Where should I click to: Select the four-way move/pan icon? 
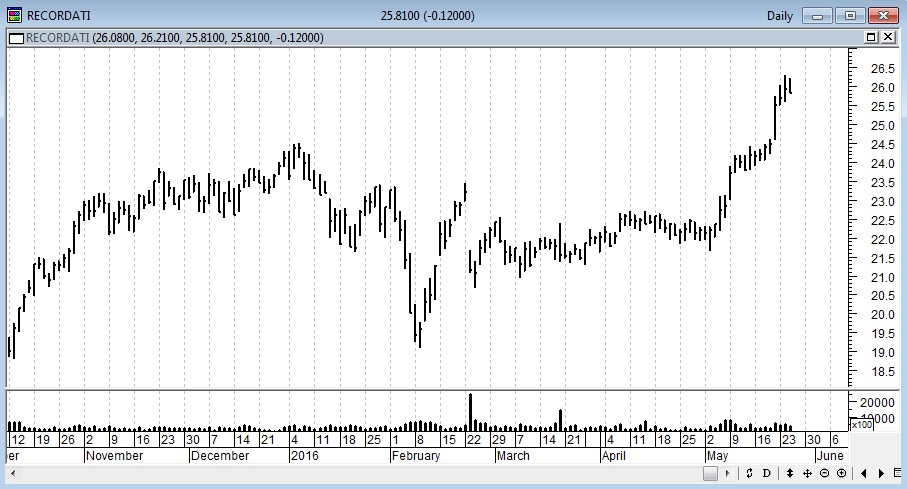808,473
